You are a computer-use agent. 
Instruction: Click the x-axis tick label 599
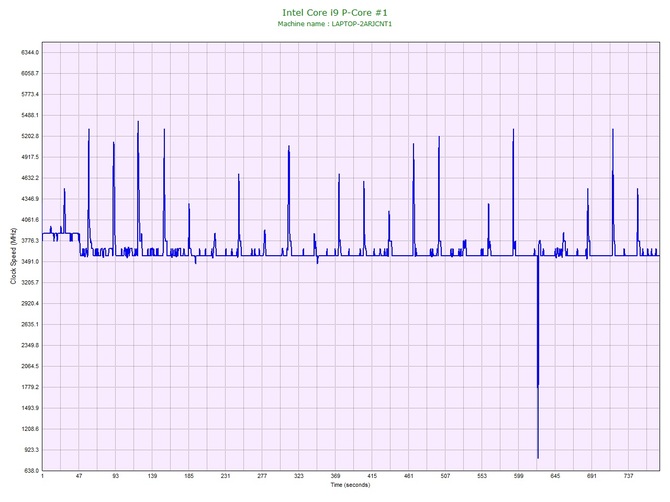pos(519,476)
